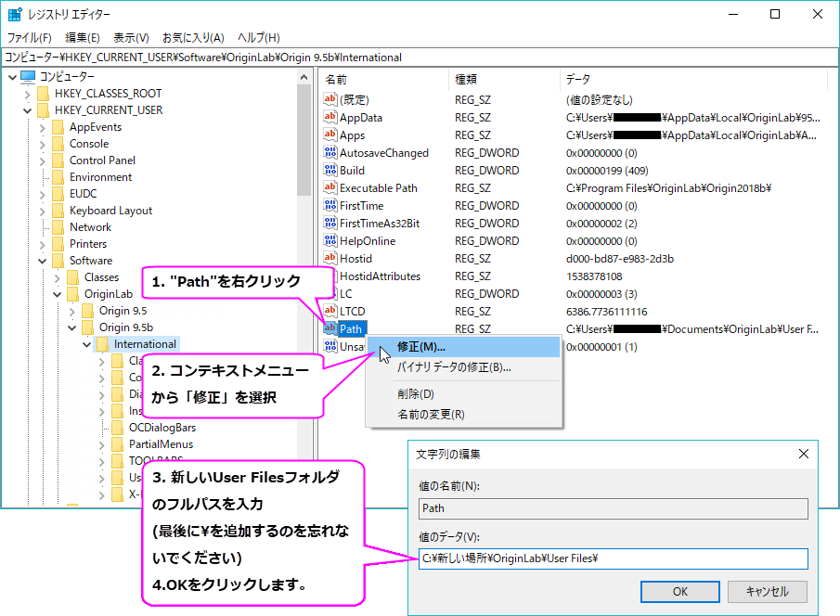The width and height of the screenshot is (840, 616).
Task: Click the HKEY_CURRENT_USER folder icon
Action: 44,110
